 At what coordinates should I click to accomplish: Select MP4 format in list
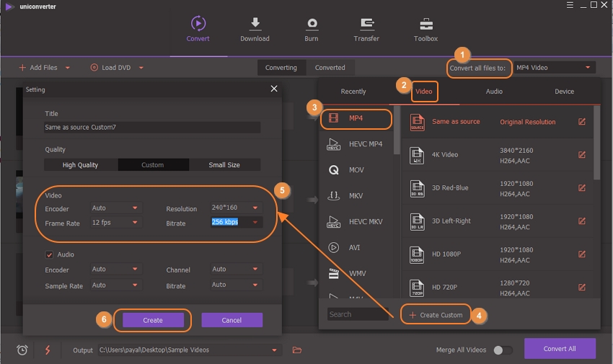point(356,118)
